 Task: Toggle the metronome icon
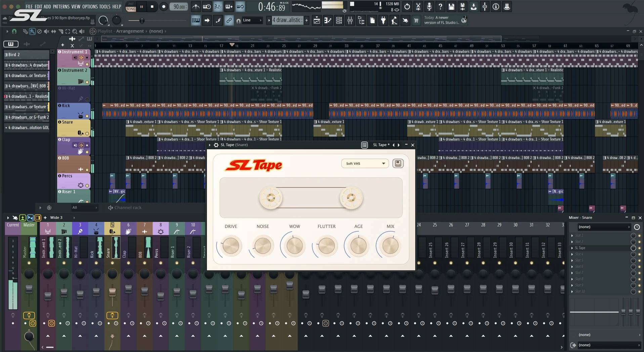[x=196, y=6]
